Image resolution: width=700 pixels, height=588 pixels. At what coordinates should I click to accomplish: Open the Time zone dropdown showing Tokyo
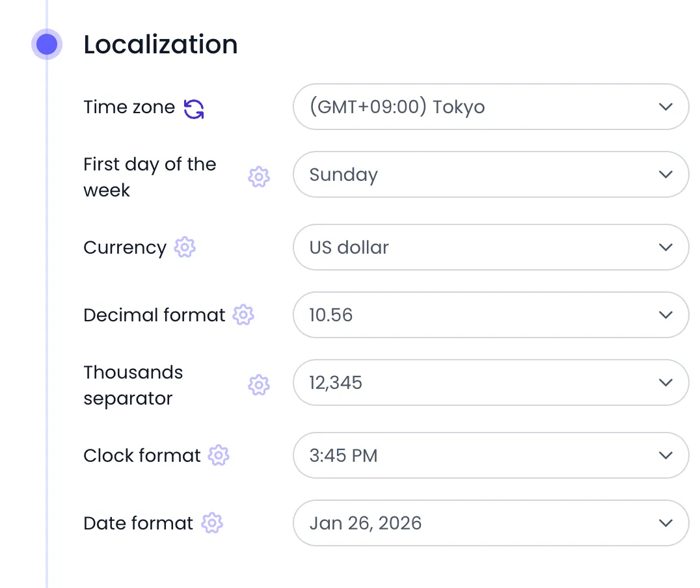tap(491, 107)
